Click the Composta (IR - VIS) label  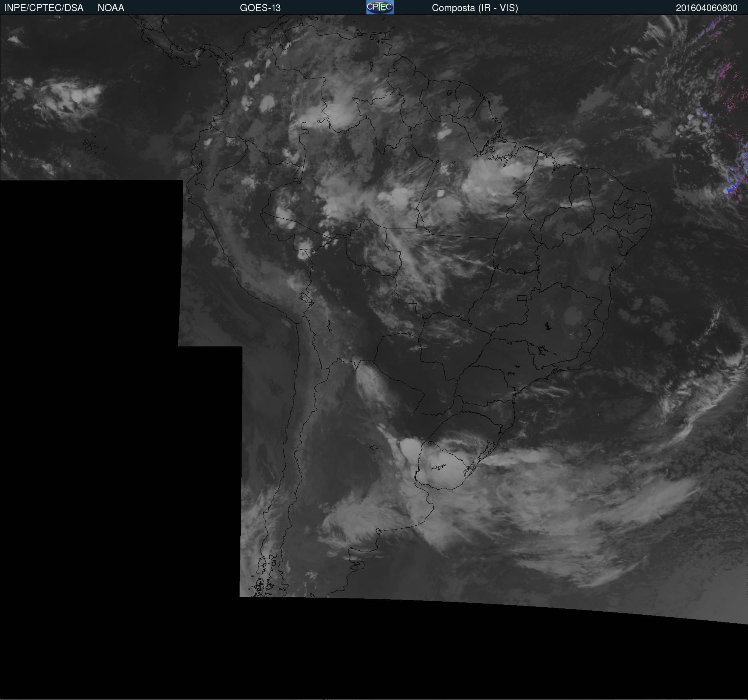475,8
